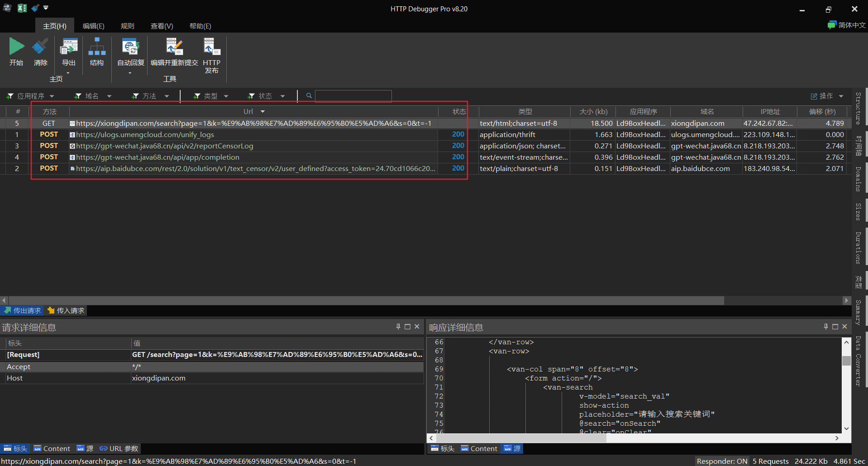Pin the response details (响应详细信息) panel

826,326
